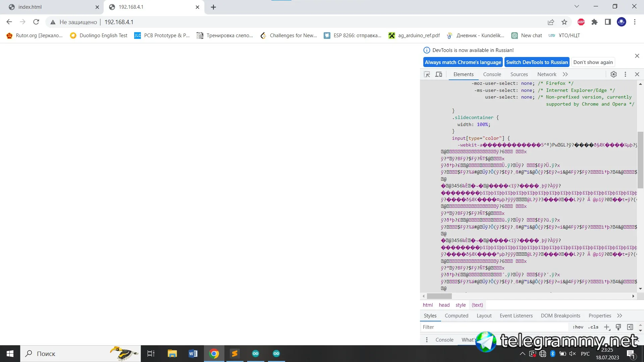Open the tab search dropdown arrow
Viewport: 644px width, 362px height.
[577, 6]
